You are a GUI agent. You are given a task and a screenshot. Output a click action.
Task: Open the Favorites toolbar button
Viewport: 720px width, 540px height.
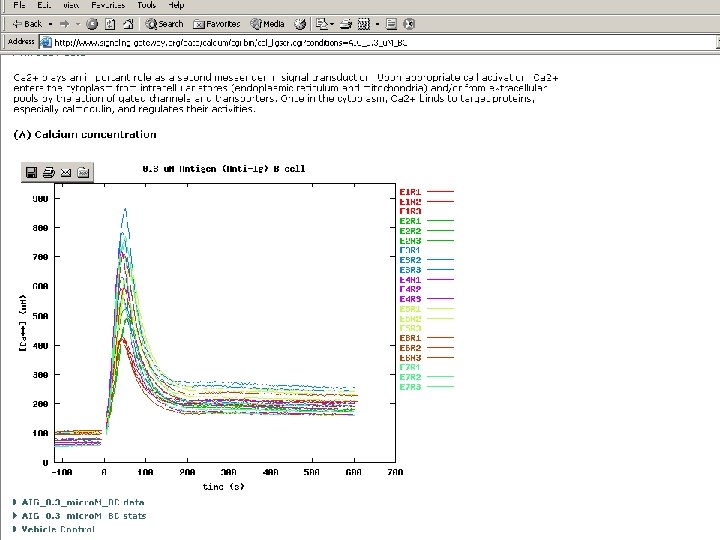pos(217,23)
